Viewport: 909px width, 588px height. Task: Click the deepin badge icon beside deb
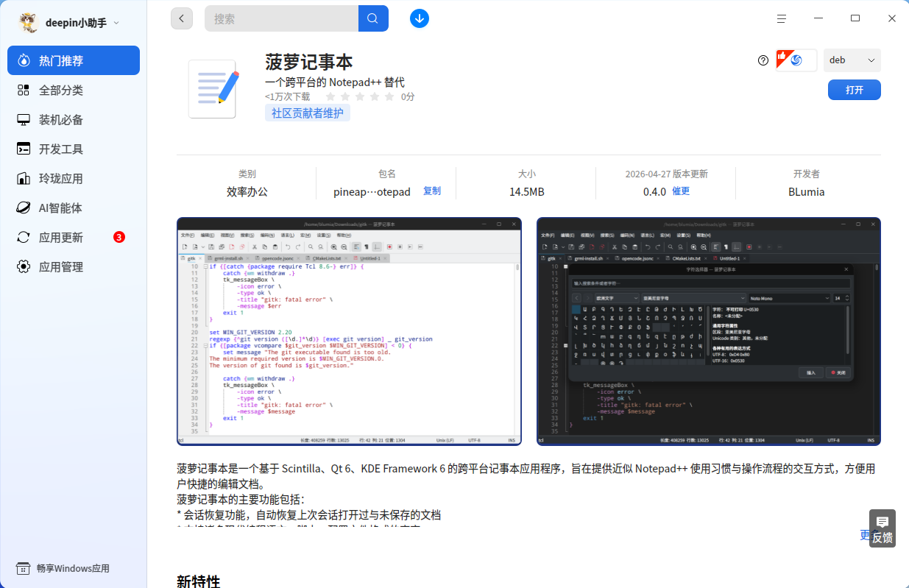point(796,60)
